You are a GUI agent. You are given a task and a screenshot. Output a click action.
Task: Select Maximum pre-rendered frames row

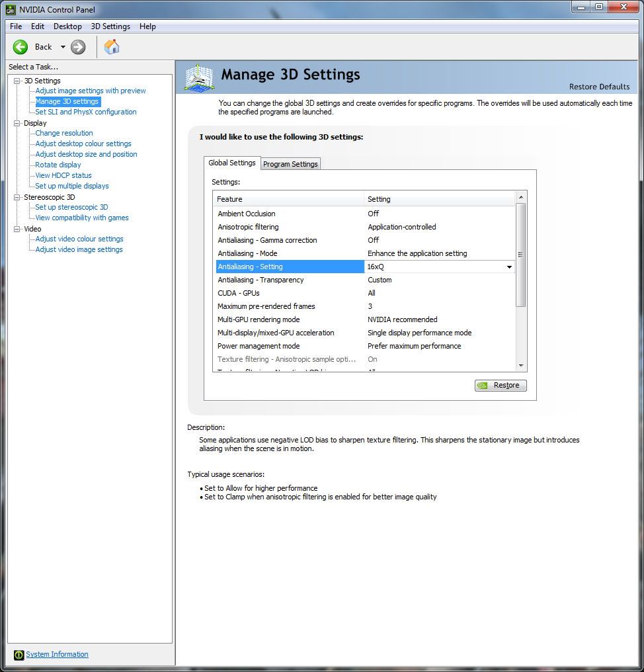point(365,306)
